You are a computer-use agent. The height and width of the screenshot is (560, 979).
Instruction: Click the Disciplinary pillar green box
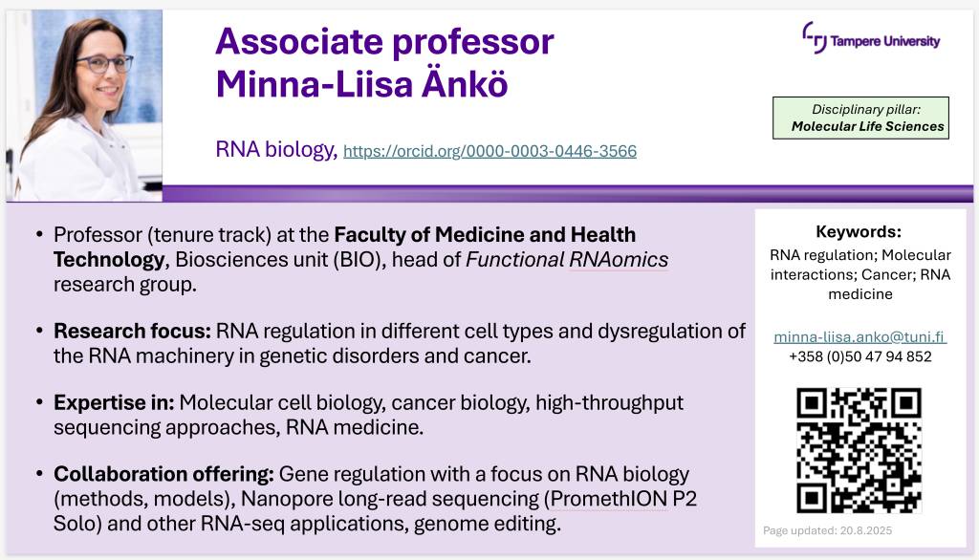coord(860,118)
